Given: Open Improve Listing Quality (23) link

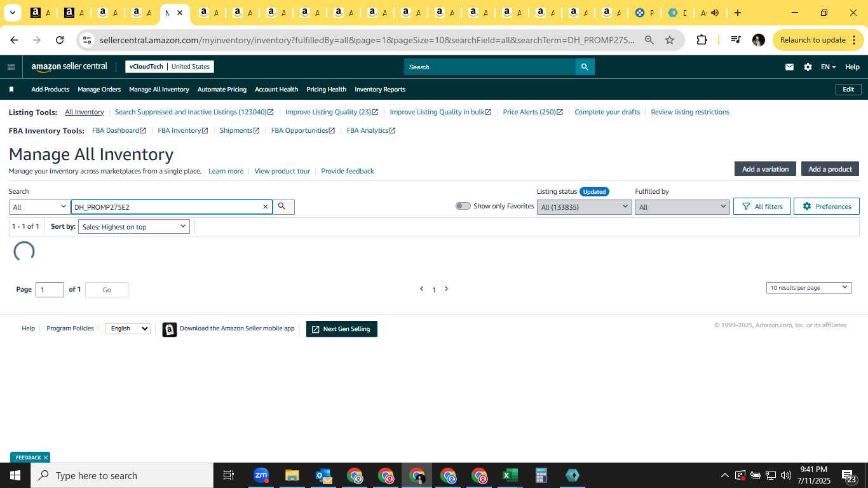Looking at the screenshot, I should [x=331, y=112].
